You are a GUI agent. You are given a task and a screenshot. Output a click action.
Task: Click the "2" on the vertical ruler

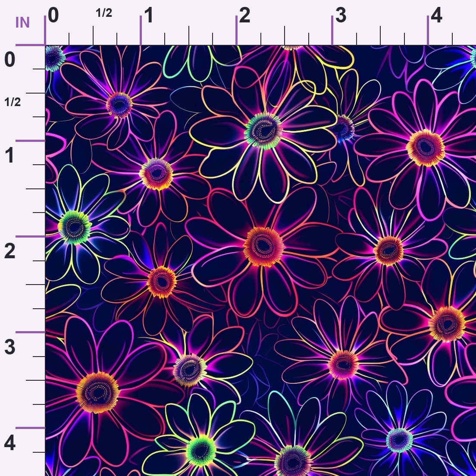click(10, 251)
